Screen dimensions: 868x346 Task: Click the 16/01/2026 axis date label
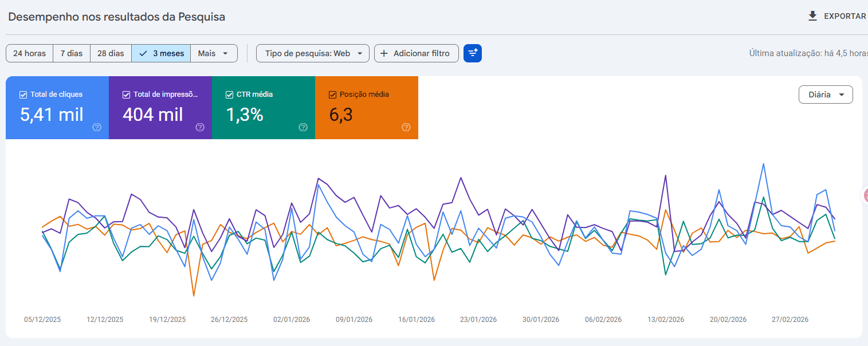[x=417, y=320]
